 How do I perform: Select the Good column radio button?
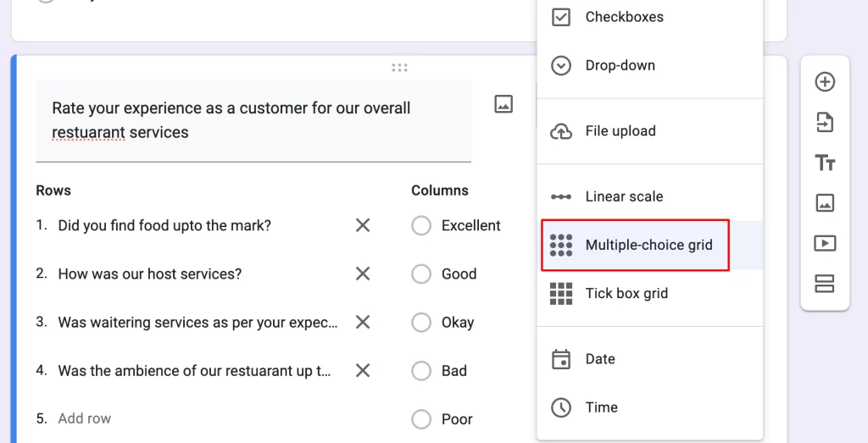[x=421, y=274]
